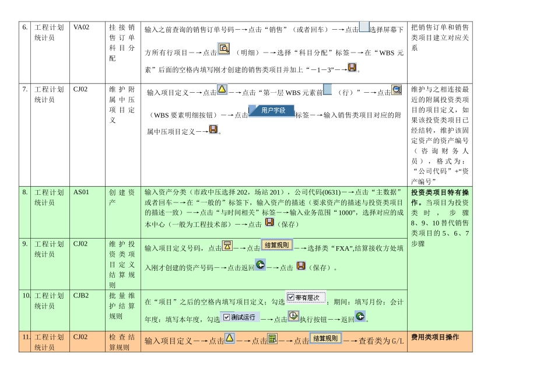
Task: Click 工程计划统计员 in row 6
Action: point(49,33)
